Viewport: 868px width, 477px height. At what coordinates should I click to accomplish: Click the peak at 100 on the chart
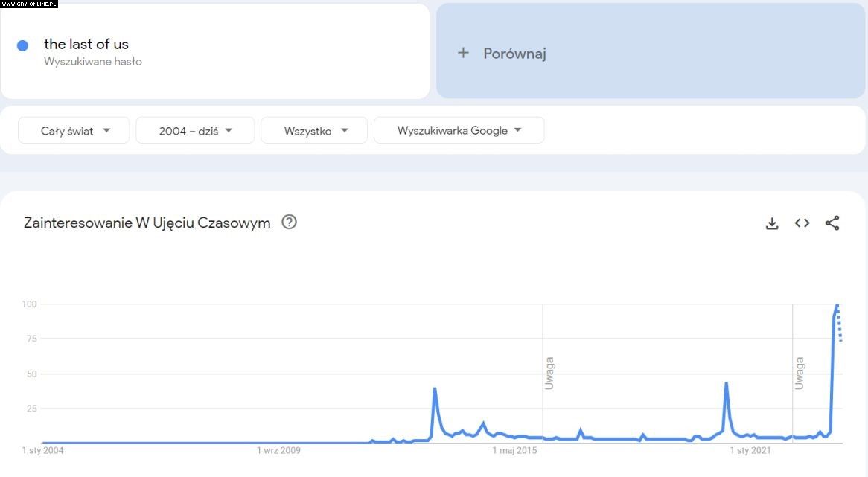point(837,305)
